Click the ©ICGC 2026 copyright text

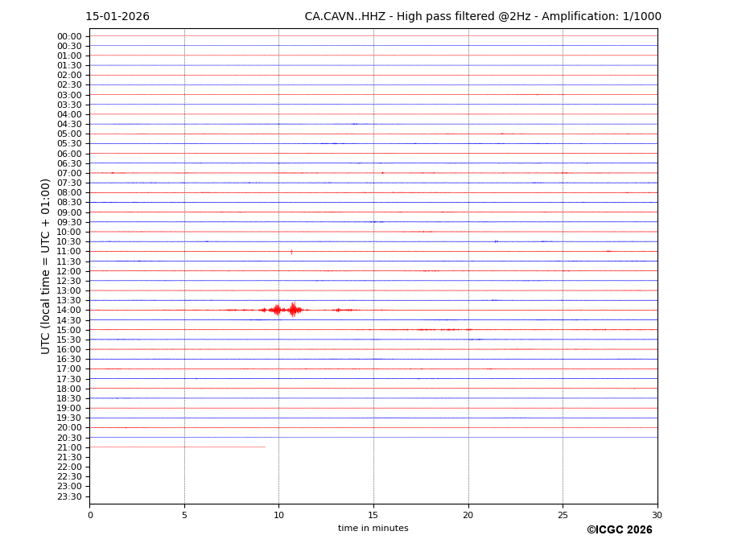619,530
